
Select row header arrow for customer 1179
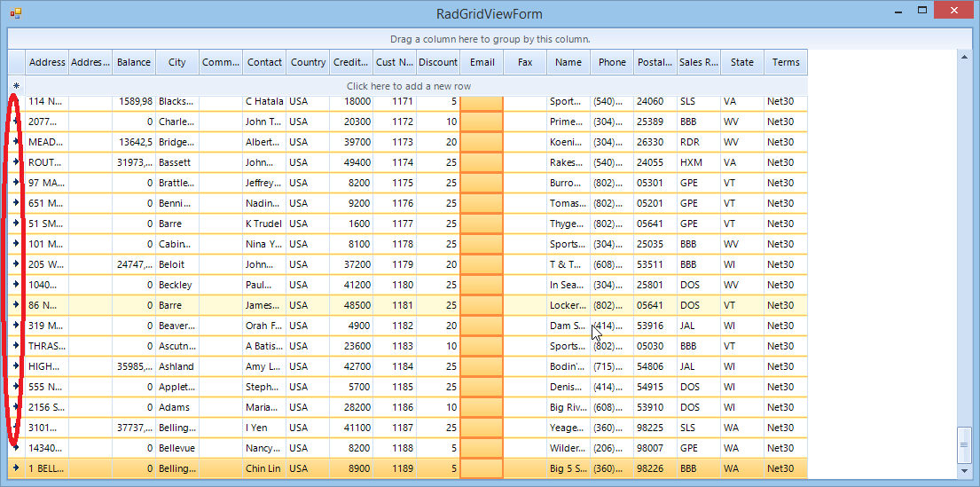coord(16,264)
